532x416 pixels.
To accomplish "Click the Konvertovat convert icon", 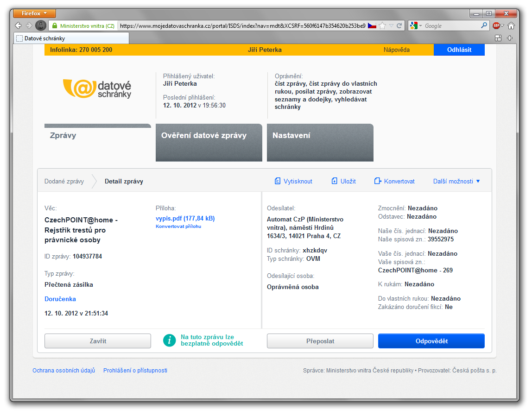I will pyautogui.click(x=378, y=181).
